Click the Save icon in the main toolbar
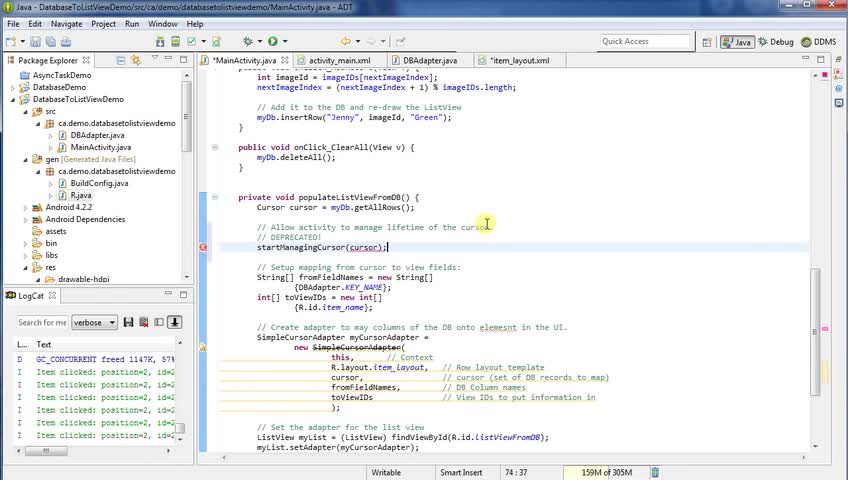 tap(36, 42)
